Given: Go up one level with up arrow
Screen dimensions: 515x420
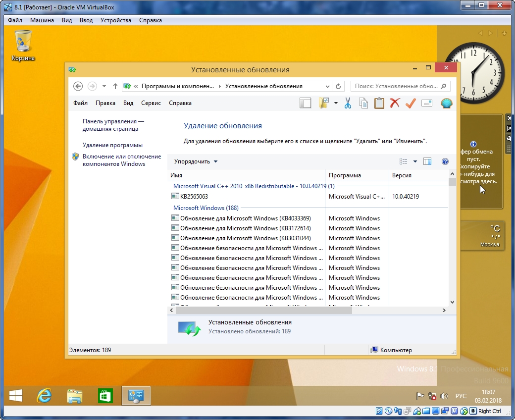Looking at the screenshot, I should pyautogui.click(x=115, y=86).
